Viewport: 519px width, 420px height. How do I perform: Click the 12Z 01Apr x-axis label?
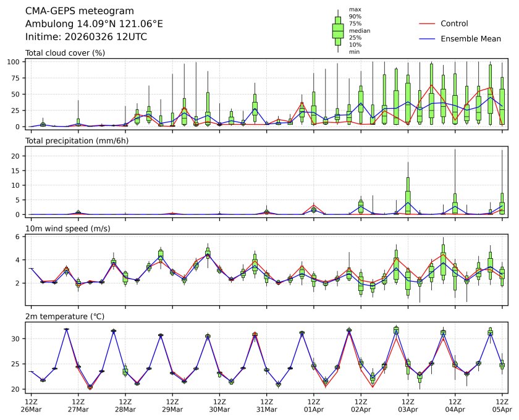click(313, 405)
